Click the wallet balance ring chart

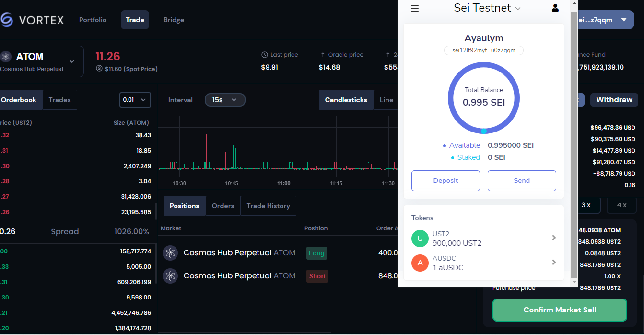tap(484, 97)
